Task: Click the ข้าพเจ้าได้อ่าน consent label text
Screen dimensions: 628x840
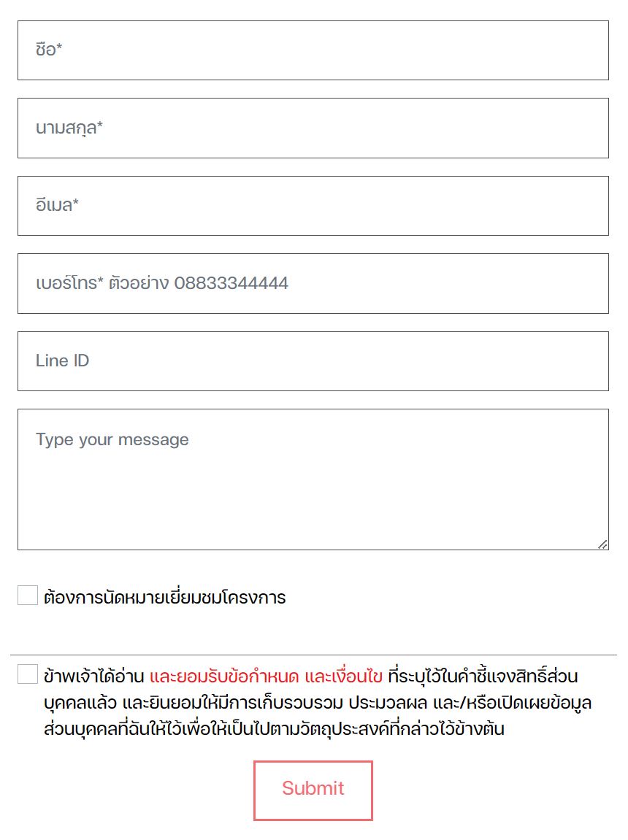Action: pos(93,677)
